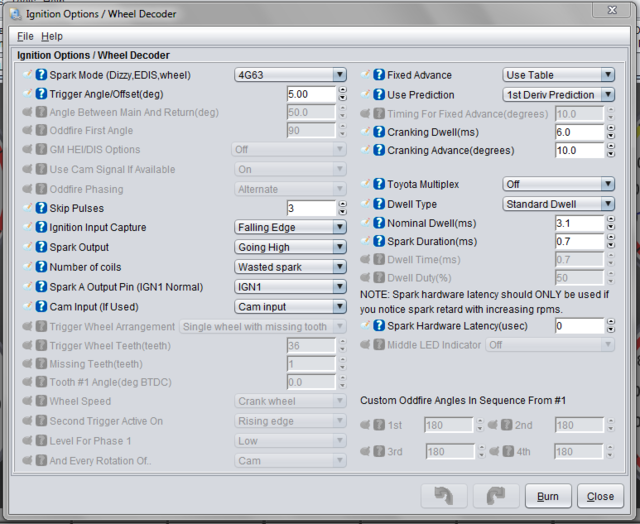Viewport: 640px width, 524px height.
Task: Close window with title bar X button
Action: [x=612, y=10]
